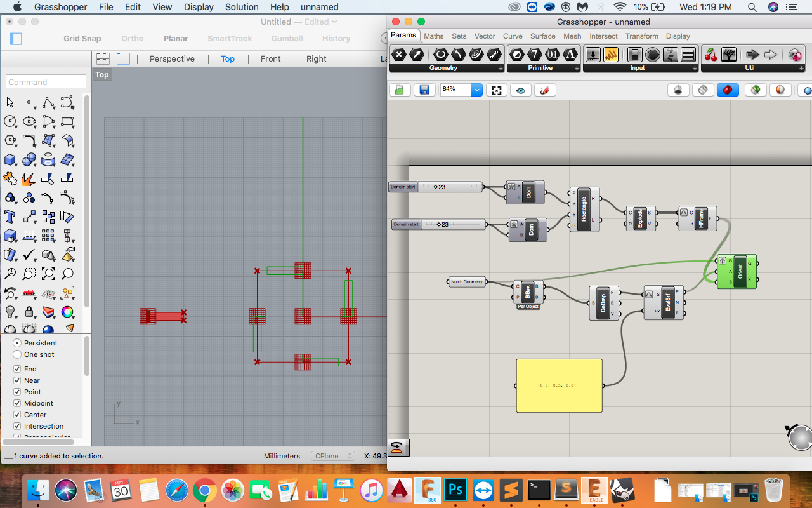Select the One shot radio button
This screenshot has width=812, height=508.
coord(17,354)
